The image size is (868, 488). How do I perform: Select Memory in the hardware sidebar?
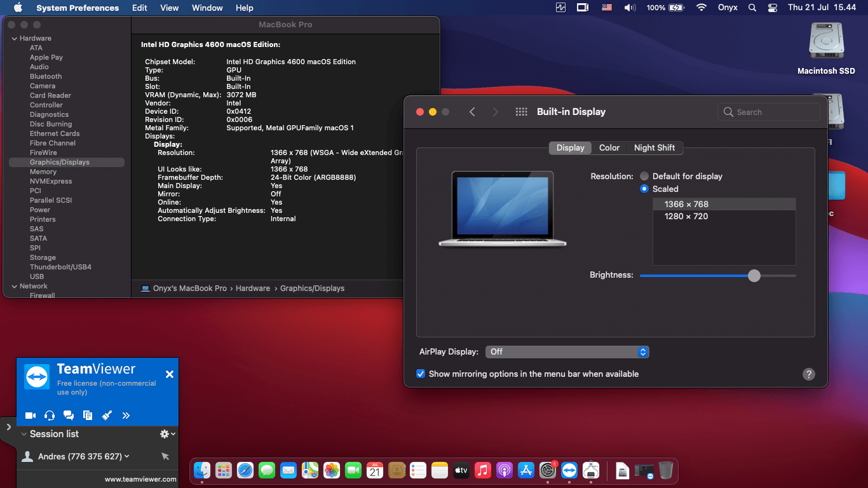43,172
